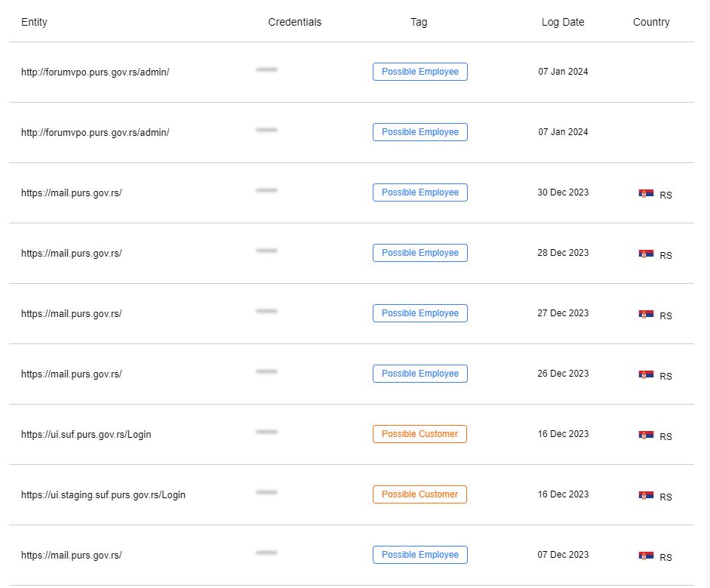The width and height of the screenshot is (710, 588).
Task: Click Serbian flag icon in 07 Dec 2023 row
Action: 646,556
